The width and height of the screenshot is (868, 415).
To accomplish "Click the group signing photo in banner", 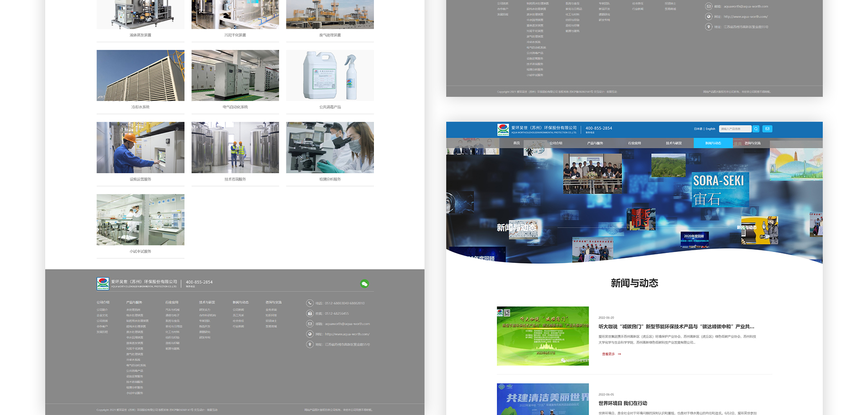I will (x=592, y=174).
